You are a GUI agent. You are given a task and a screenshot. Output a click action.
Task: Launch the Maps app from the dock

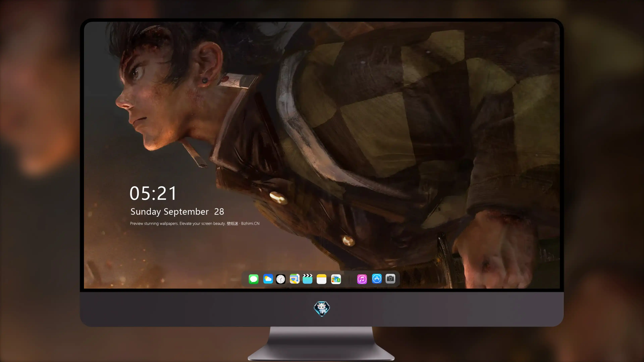tap(294, 279)
